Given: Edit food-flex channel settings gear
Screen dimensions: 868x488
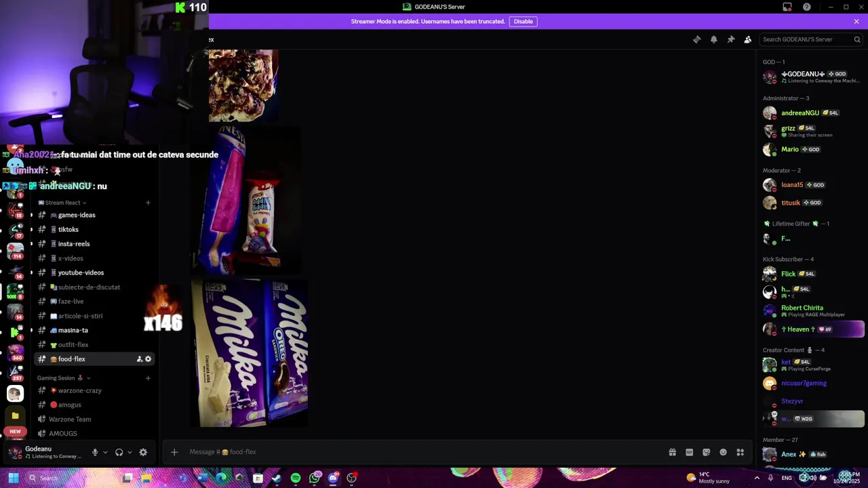Looking at the screenshot, I should [149, 359].
